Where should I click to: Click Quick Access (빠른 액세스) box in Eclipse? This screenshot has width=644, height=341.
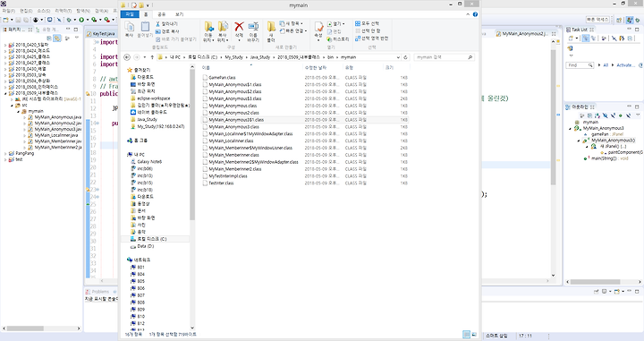coord(597,20)
